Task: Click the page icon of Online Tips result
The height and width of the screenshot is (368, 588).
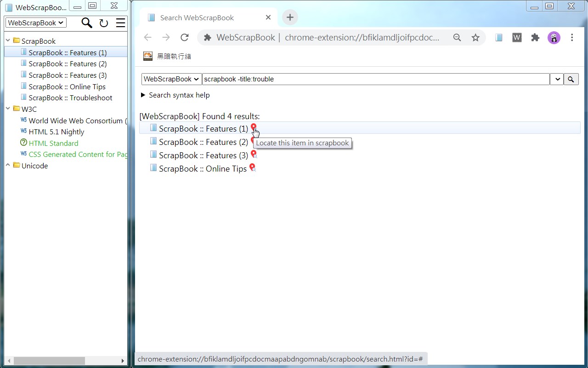Action: tap(153, 167)
